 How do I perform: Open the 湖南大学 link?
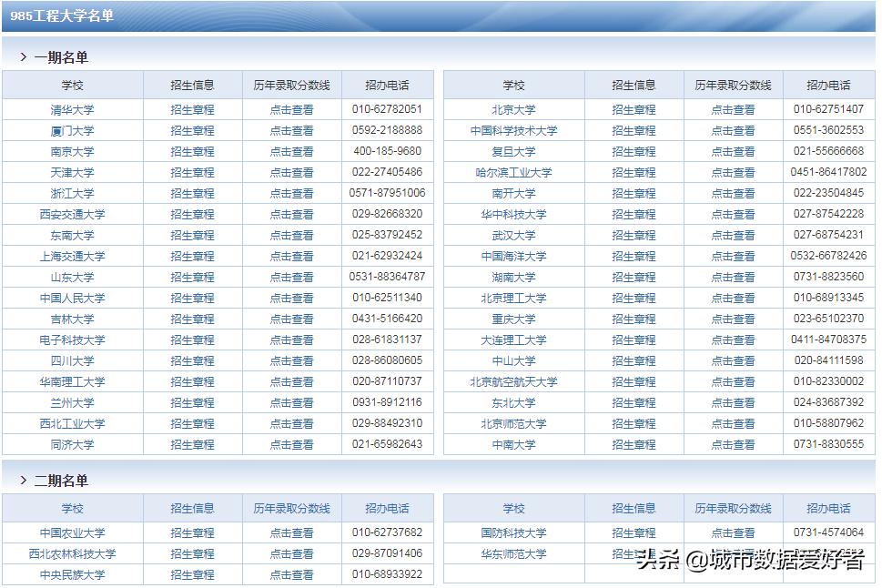pyautogui.click(x=514, y=277)
